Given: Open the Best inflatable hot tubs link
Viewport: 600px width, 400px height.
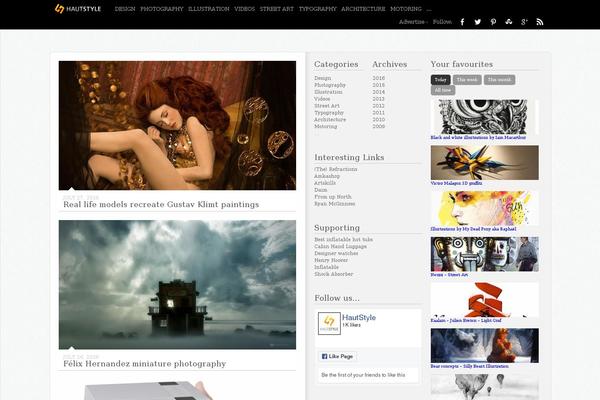Looking at the screenshot, I should point(344,239).
